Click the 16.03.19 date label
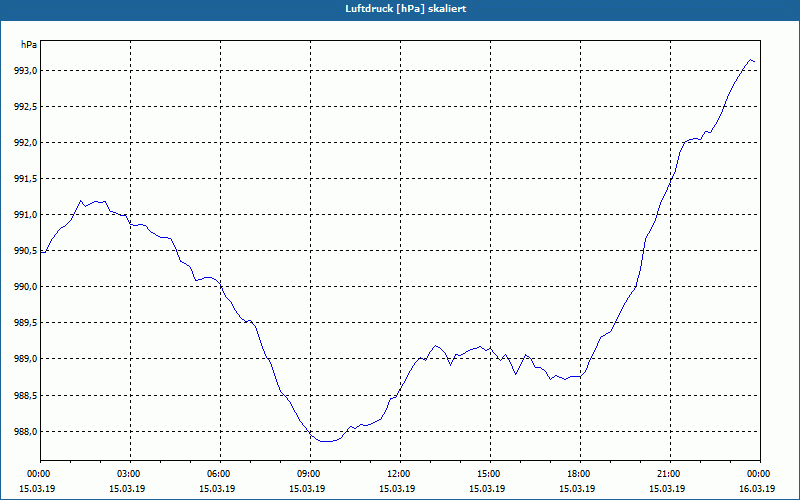Viewport: 800px width, 500px height. click(x=757, y=489)
